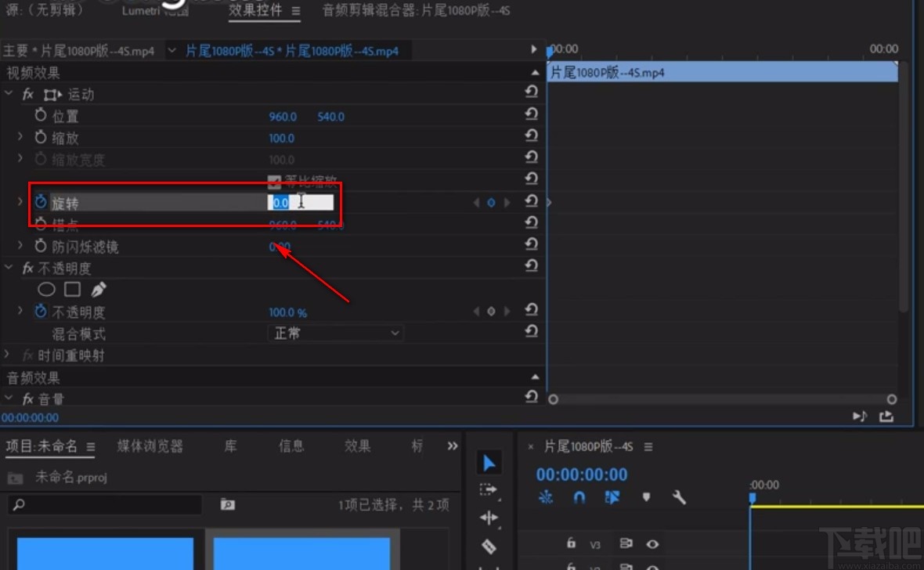Image resolution: width=924 pixels, height=570 pixels.
Task: Add keyframe for 不透明度 opacity
Action: (x=491, y=312)
